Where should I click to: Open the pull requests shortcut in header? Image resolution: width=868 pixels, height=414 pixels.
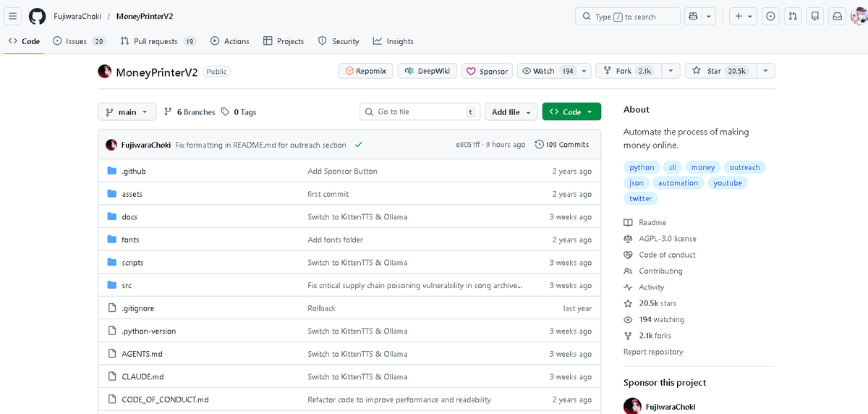coord(793,16)
